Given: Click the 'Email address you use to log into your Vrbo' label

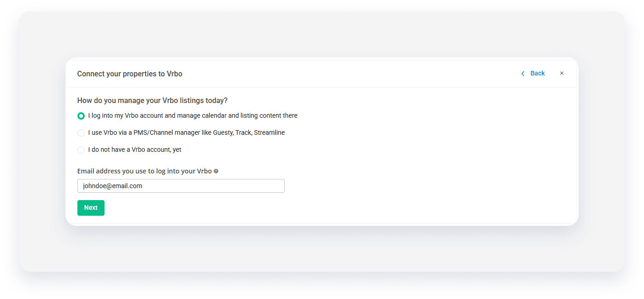Looking at the screenshot, I should [x=145, y=171].
